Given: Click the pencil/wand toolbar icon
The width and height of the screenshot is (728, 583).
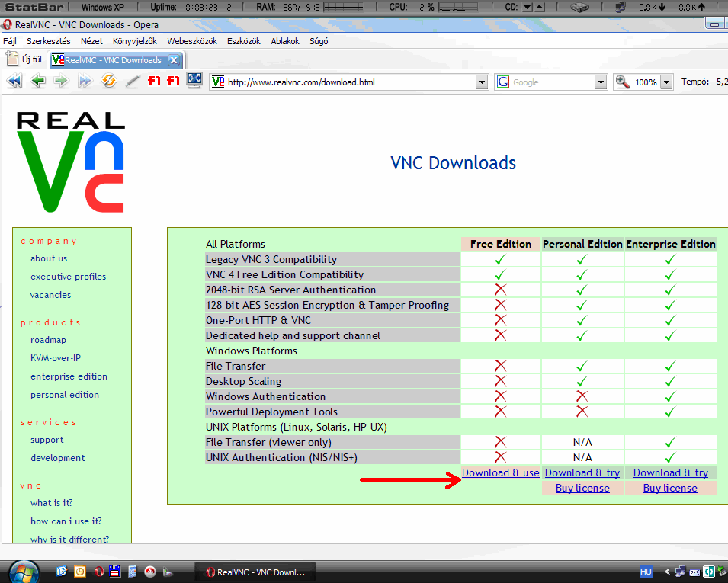Looking at the screenshot, I should 133,82.
